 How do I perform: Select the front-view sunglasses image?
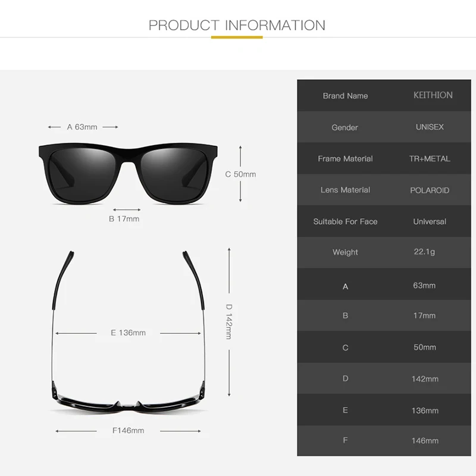[128, 173]
